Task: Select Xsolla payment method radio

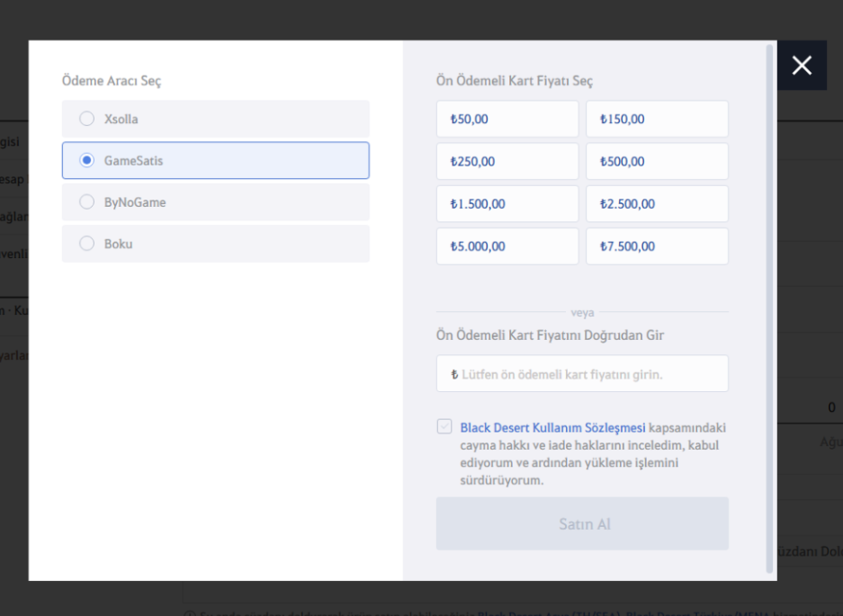Action: [x=86, y=119]
